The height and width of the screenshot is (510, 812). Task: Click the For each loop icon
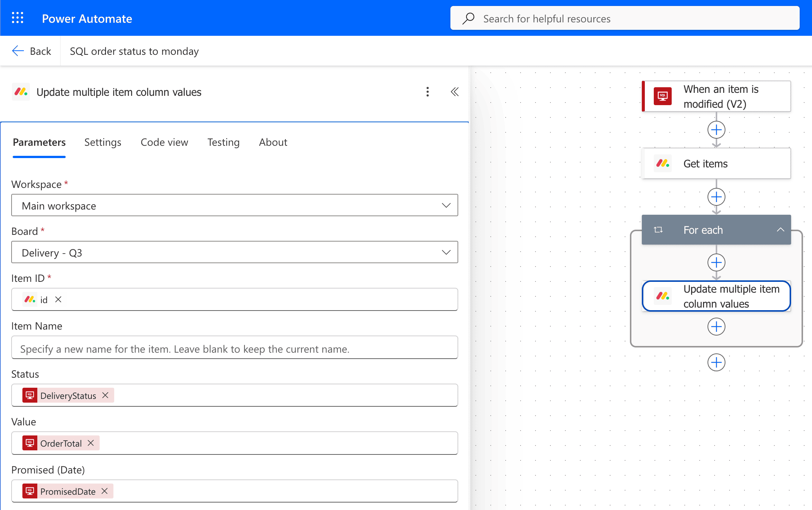point(658,230)
